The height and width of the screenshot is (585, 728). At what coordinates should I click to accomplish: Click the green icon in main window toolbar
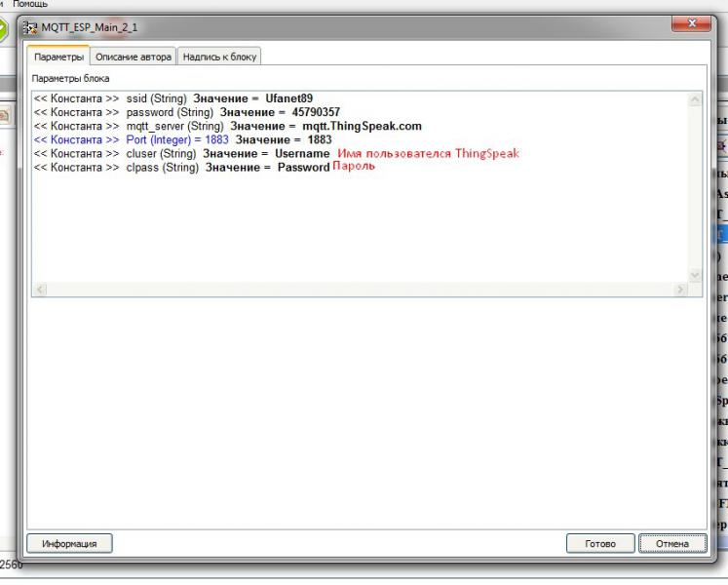point(3,29)
